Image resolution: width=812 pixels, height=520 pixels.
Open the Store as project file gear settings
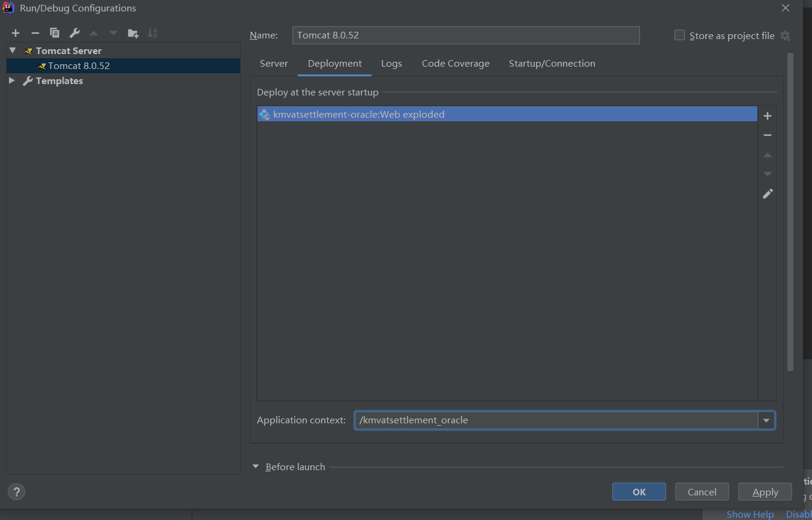point(785,35)
